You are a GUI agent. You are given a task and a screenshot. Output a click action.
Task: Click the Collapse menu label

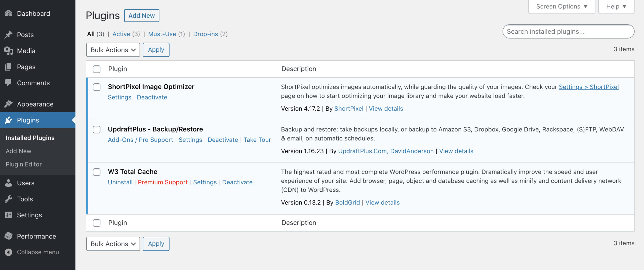[38, 252]
